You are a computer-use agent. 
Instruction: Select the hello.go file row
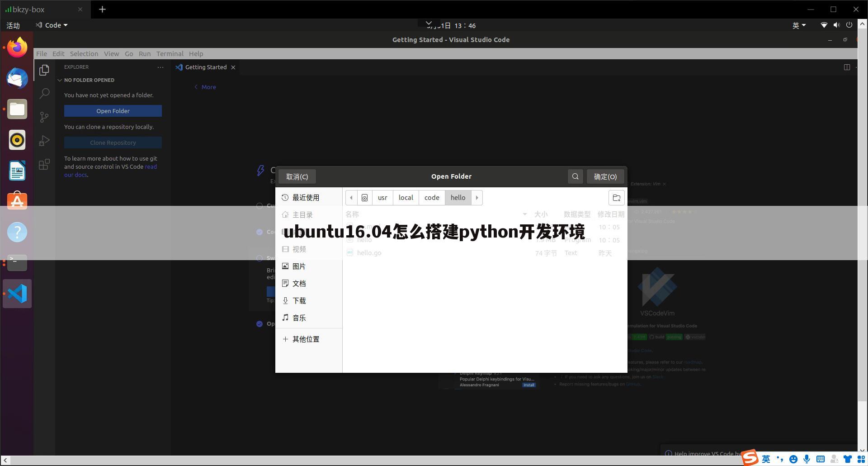[485, 253]
